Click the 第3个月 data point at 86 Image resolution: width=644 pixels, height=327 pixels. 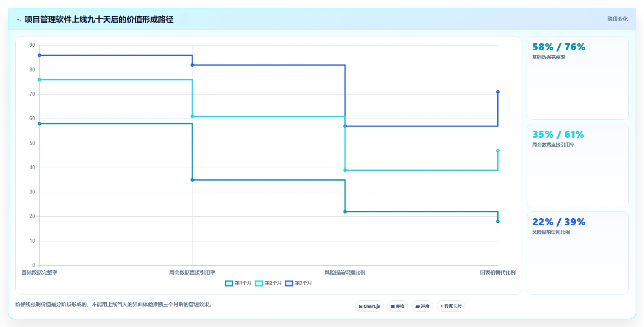pyautogui.click(x=39, y=55)
